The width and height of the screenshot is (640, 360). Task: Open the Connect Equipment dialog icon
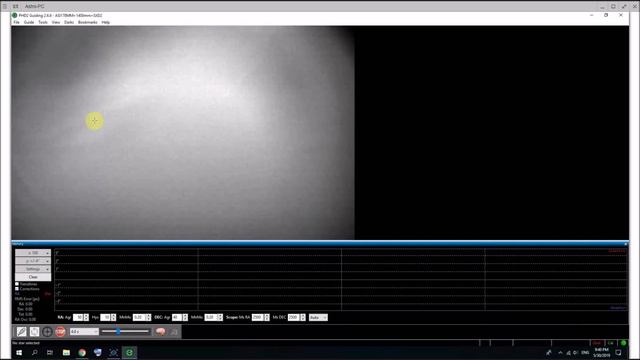point(21,331)
